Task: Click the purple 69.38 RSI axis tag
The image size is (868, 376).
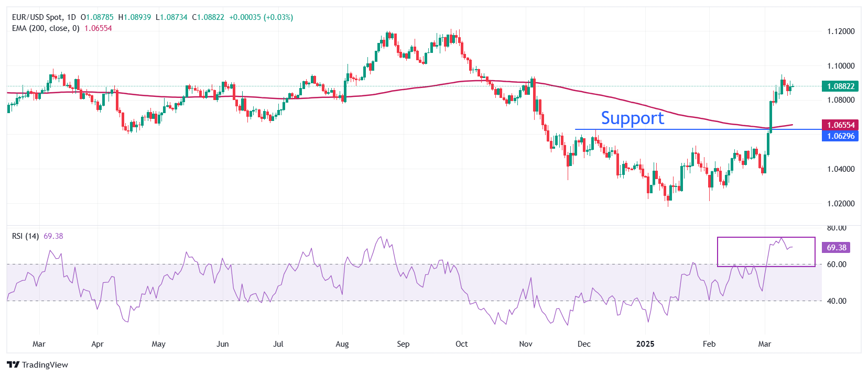Action: (836, 248)
